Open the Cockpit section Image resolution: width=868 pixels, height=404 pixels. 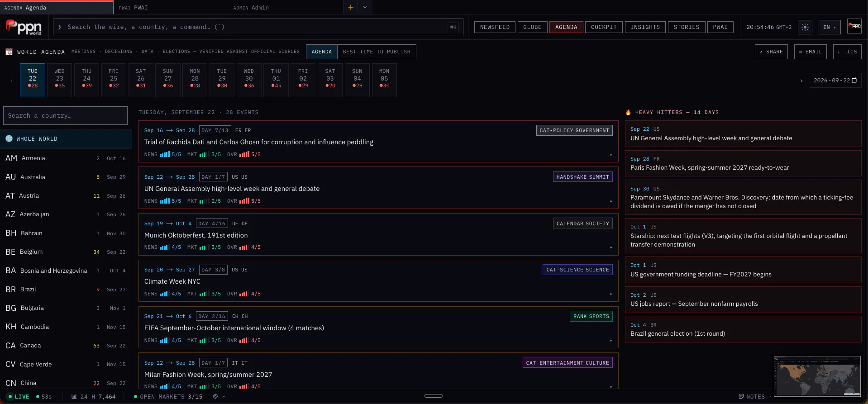[x=604, y=27]
